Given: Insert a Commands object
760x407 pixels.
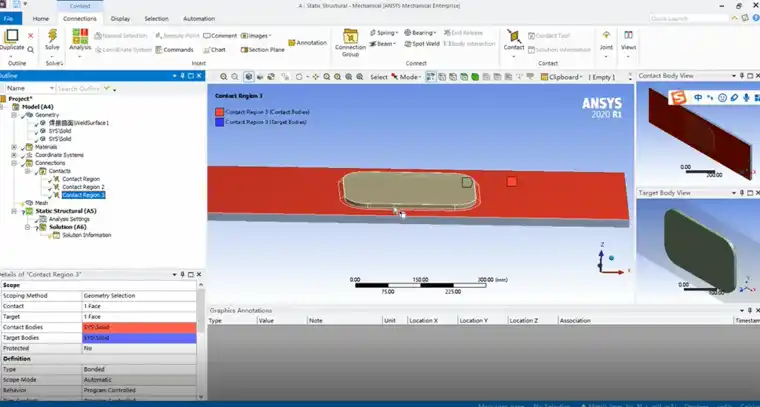Looking at the screenshot, I should (174, 49).
